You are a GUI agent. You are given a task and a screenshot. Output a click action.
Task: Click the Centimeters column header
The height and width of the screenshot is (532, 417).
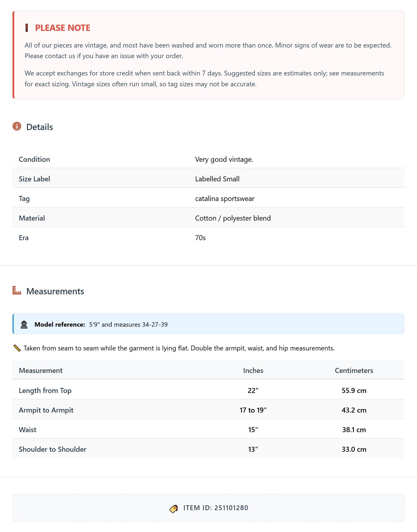(x=354, y=370)
